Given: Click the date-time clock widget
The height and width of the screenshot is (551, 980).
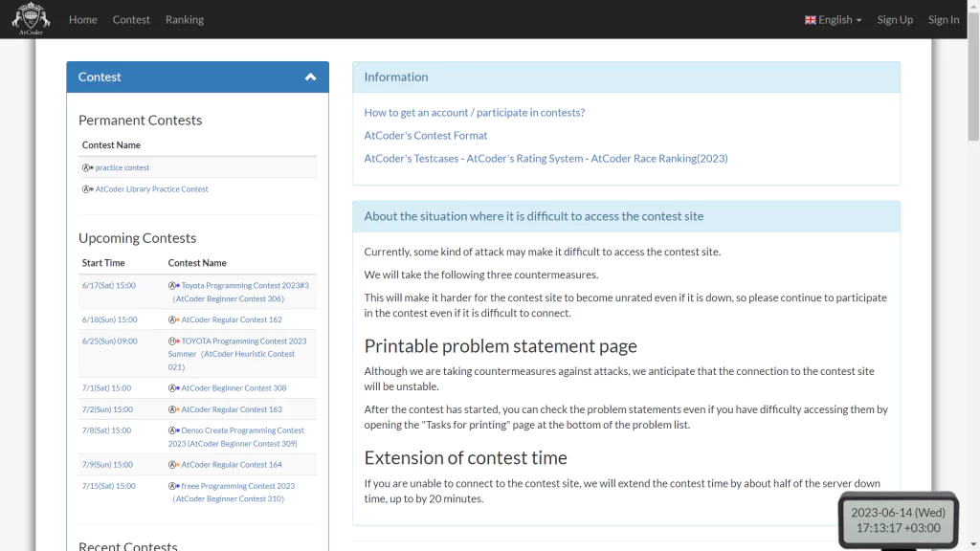Looking at the screenshot, I should click(x=898, y=519).
